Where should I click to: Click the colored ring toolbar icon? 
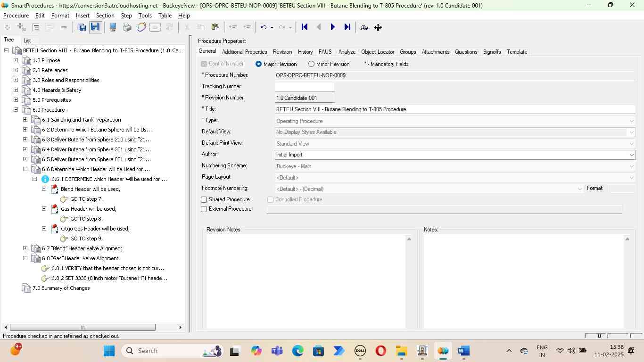click(141, 27)
